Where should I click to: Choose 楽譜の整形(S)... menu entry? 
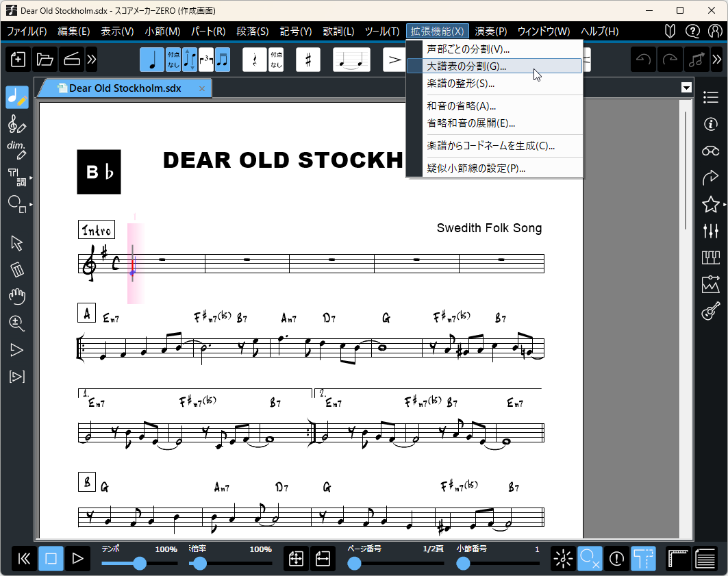pos(494,84)
